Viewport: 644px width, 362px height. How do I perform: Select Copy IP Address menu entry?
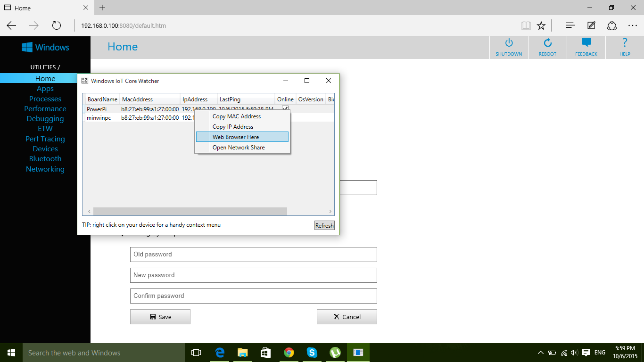[x=242, y=127]
